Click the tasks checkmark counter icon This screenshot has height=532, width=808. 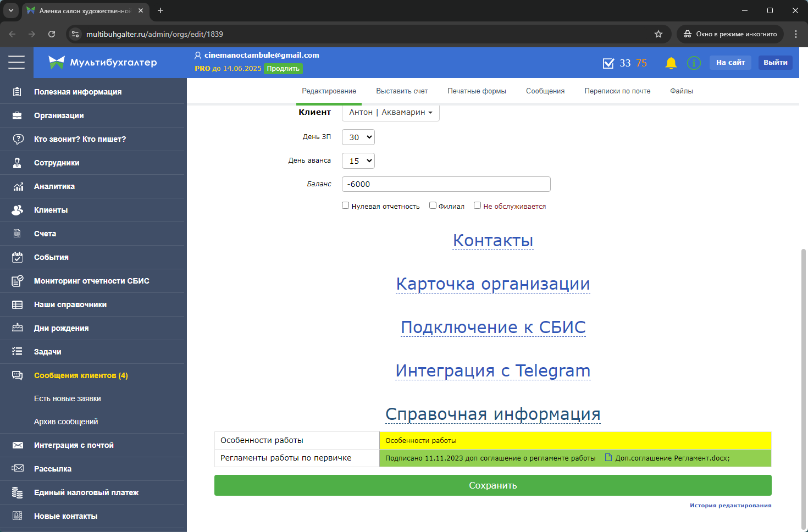[x=608, y=63]
